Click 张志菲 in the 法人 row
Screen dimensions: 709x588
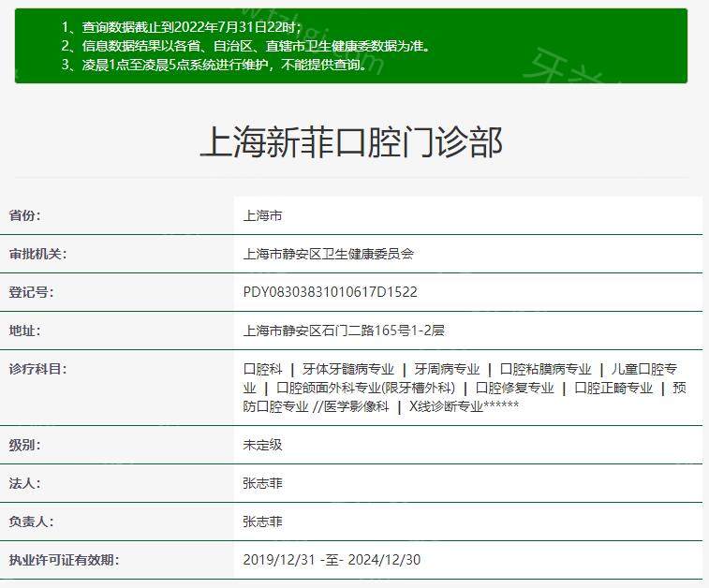(262, 483)
